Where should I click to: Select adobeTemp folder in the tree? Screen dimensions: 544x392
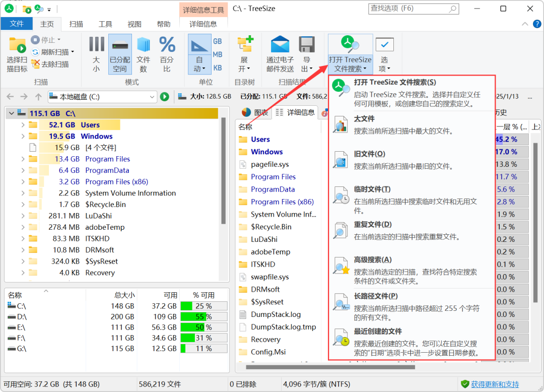[x=105, y=227]
